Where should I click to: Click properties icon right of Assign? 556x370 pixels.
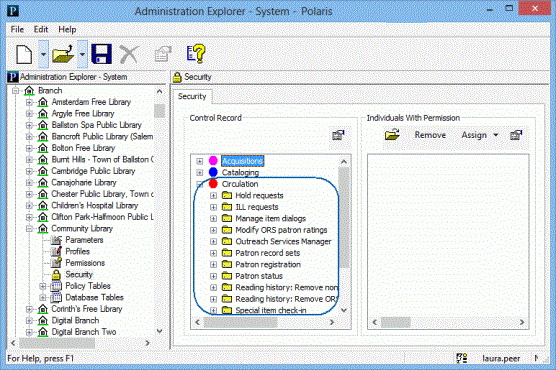coord(516,135)
